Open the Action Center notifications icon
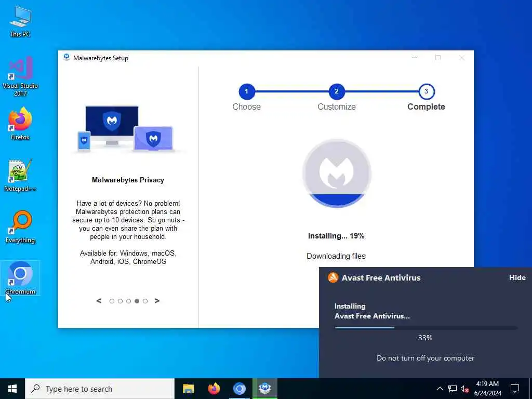 [515, 389]
